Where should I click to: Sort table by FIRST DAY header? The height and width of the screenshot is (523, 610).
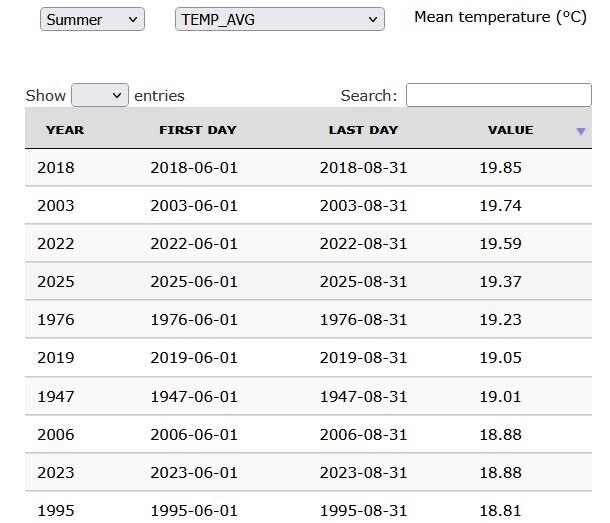(x=197, y=130)
